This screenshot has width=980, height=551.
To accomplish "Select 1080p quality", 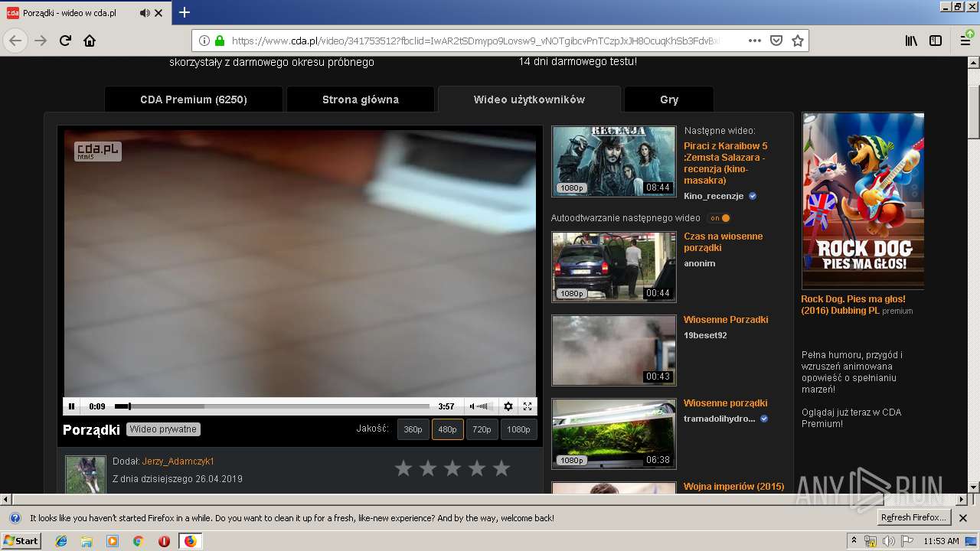I will pyautogui.click(x=518, y=429).
